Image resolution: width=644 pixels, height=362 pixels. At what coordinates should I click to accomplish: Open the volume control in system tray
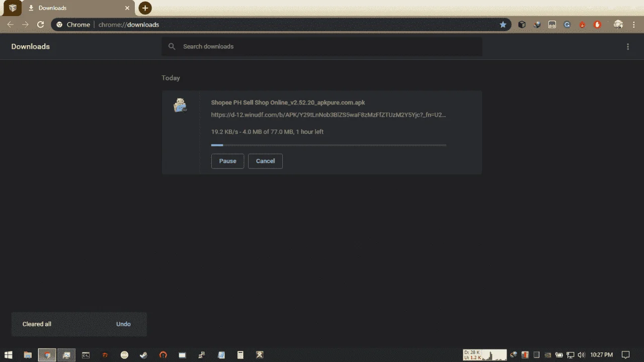coord(581,355)
